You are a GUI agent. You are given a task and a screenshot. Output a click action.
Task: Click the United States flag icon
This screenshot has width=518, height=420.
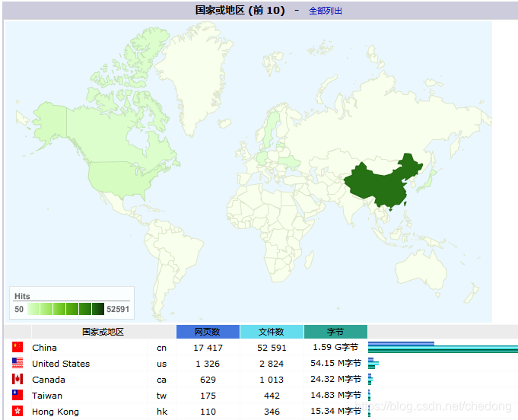click(17, 363)
